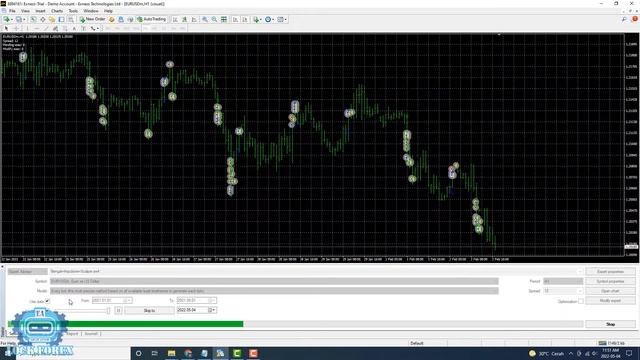640x360 pixels.
Task: Toggle the Terminal panel icon
Action: [x=61, y=19]
